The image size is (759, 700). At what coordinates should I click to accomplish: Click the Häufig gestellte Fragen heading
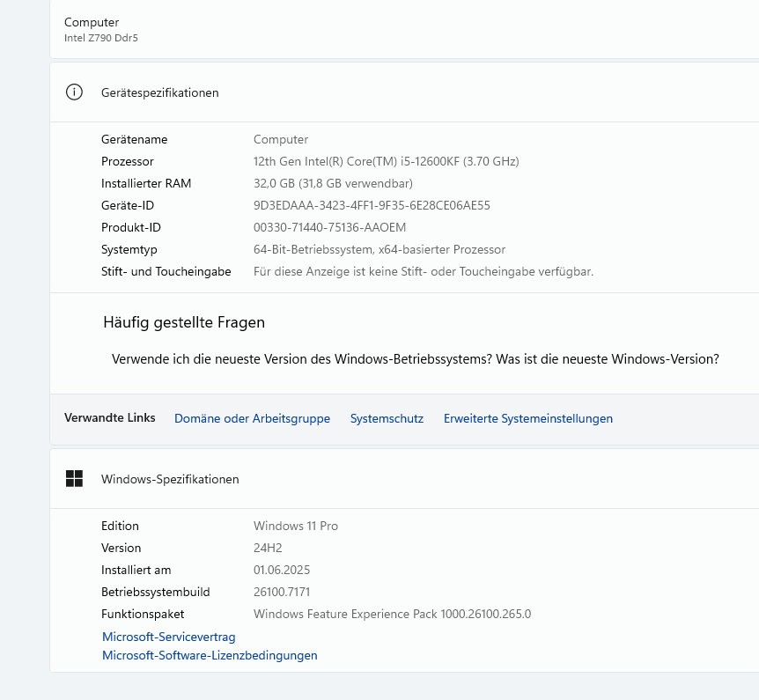184,322
